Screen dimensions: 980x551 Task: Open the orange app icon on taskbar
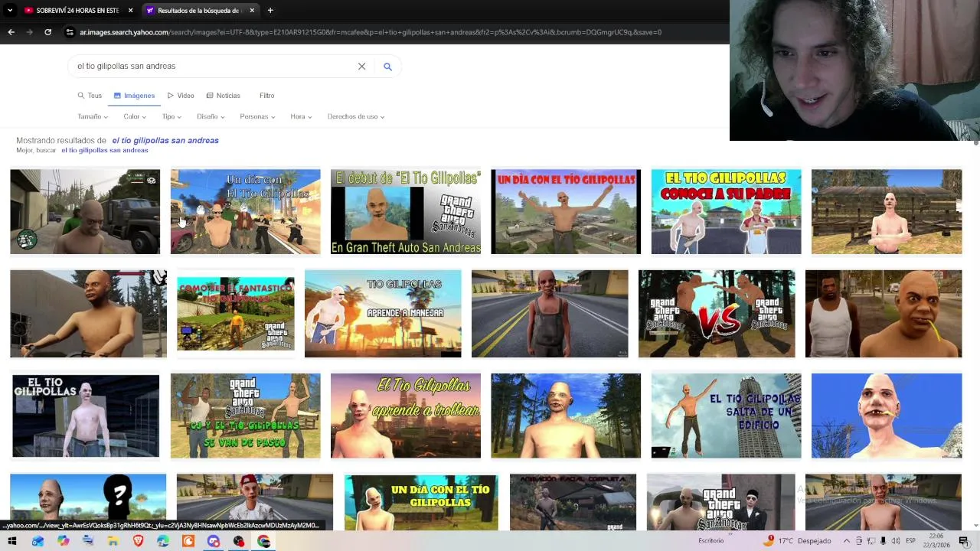coord(188,541)
